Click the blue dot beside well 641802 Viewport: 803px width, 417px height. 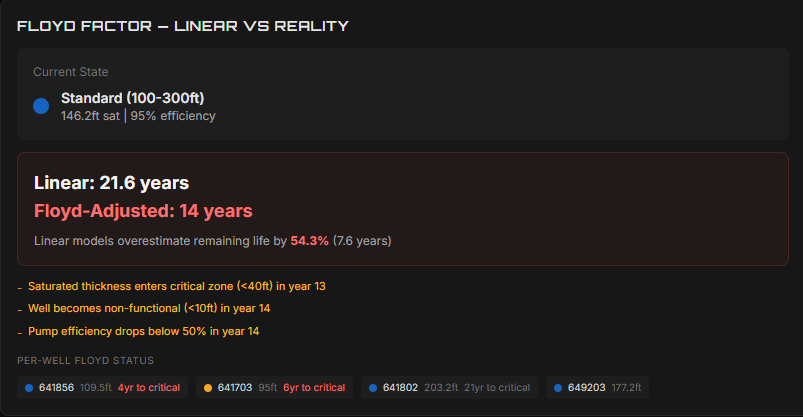click(373, 388)
